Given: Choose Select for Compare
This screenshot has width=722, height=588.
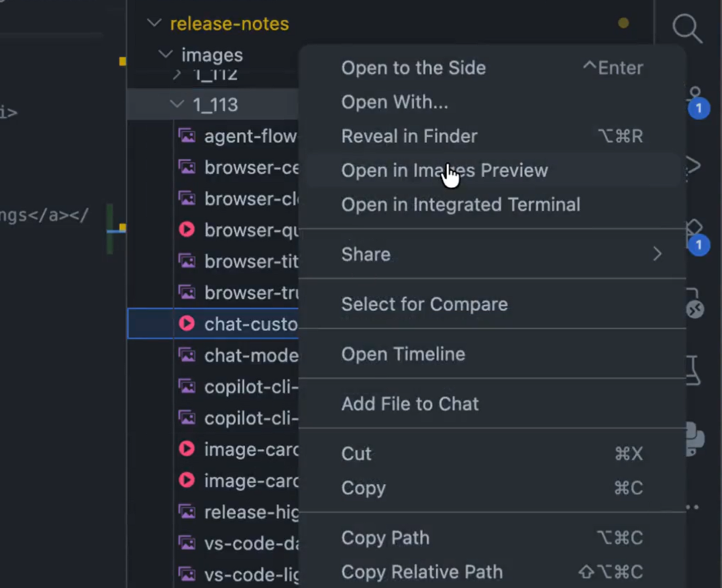Looking at the screenshot, I should pos(424,304).
